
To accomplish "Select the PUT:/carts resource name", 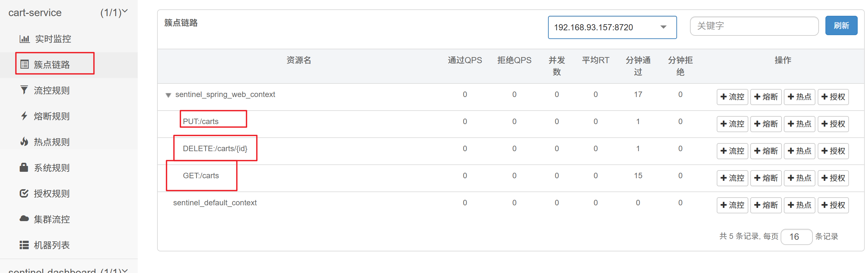I will pos(201,122).
